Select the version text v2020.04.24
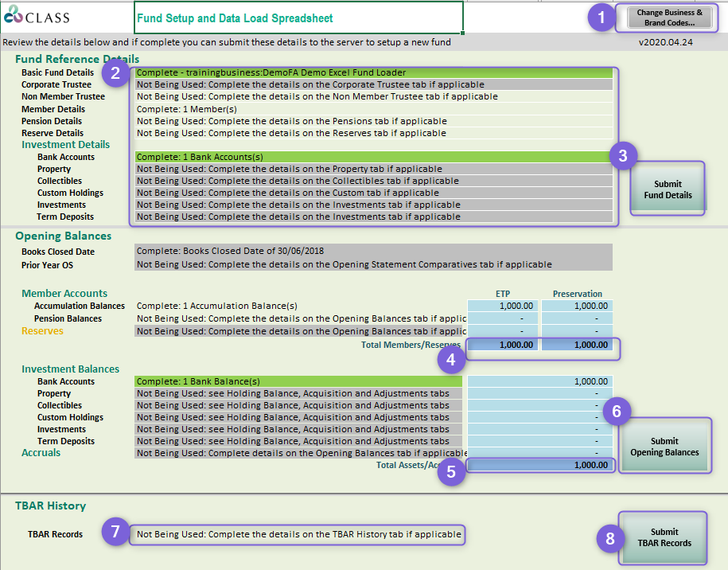 coord(665,42)
